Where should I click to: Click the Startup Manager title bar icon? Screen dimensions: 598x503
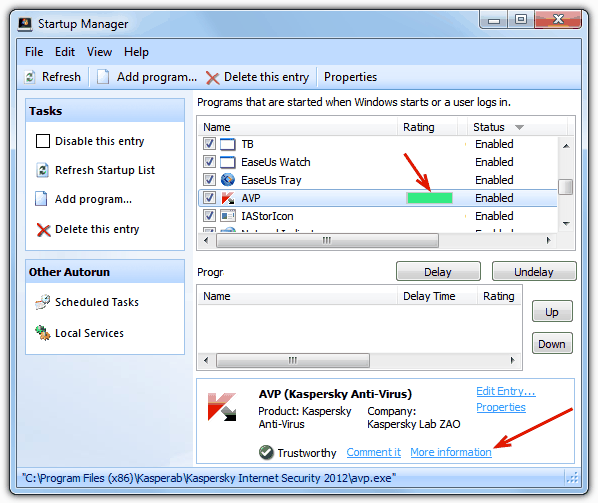pyautogui.click(x=25, y=24)
